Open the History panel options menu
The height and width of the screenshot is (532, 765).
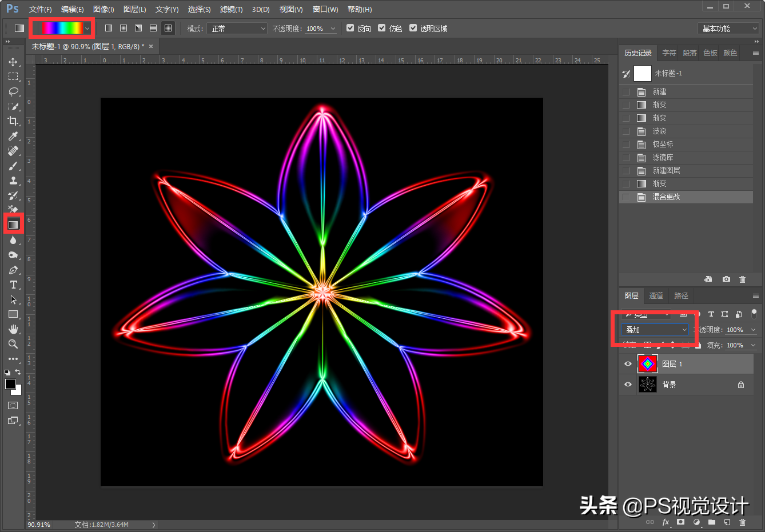point(755,53)
